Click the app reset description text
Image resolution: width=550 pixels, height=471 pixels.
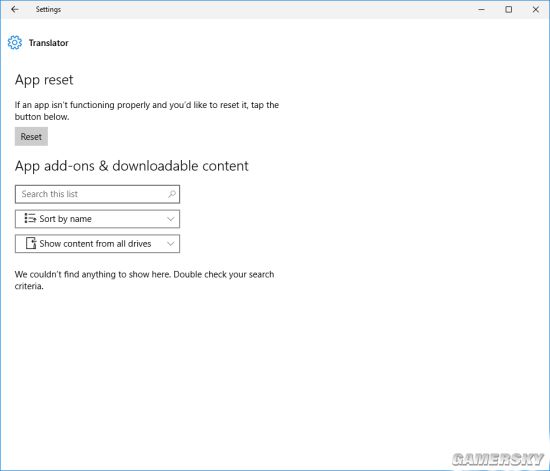(147, 110)
